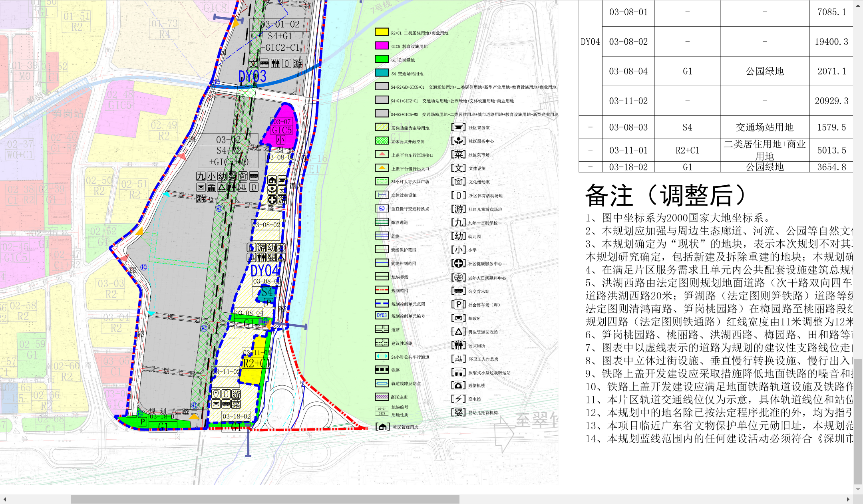This screenshot has height=504, width=863.
Task: Click the 03-08-03 table cell
Action: (628, 127)
